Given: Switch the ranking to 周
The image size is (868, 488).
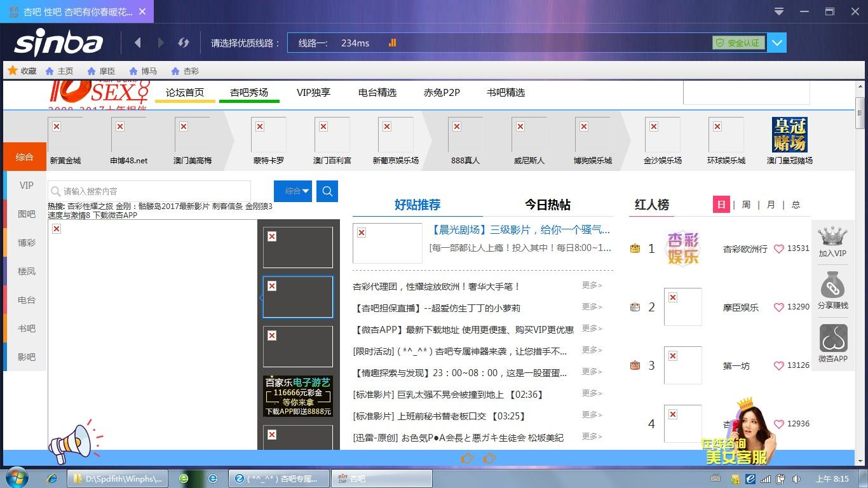Looking at the screenshot, I should coord(746,205).
